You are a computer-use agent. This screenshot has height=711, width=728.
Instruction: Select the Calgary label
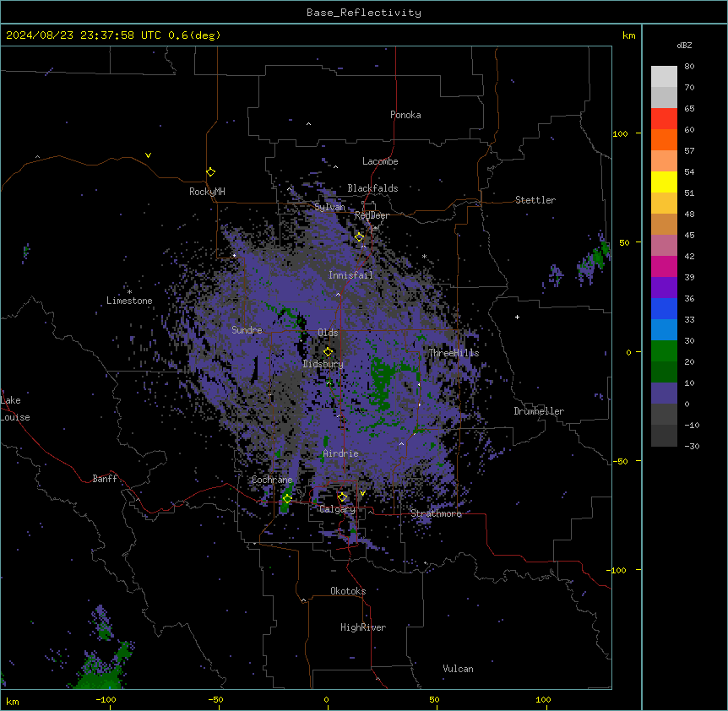click(x=337, y=509)
